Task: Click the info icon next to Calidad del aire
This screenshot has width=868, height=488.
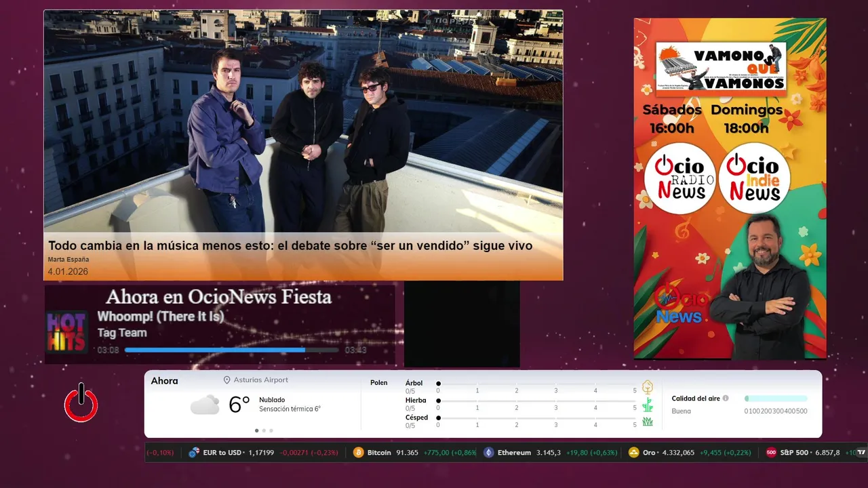Action: 726,399
